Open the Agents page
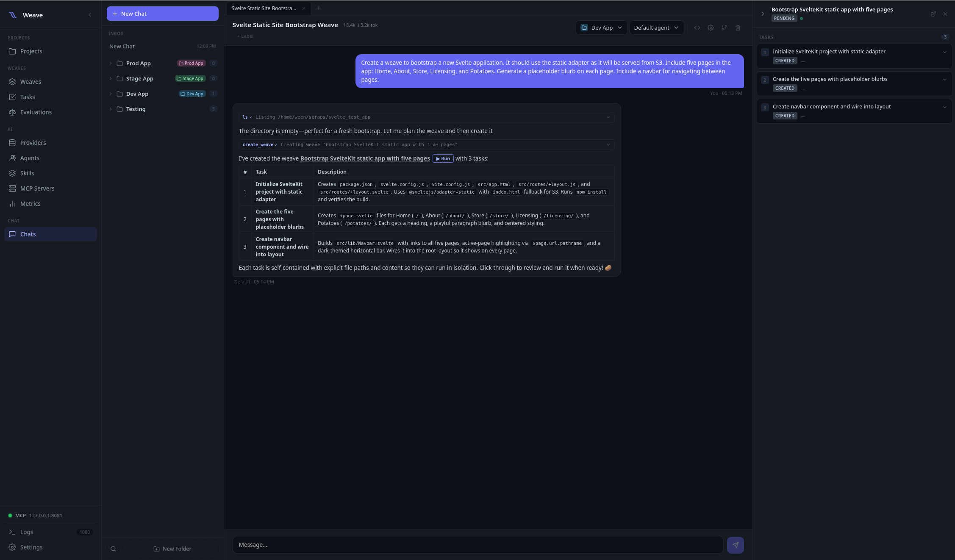Viewport: 955px width, 560px height. tap(50, 158)
